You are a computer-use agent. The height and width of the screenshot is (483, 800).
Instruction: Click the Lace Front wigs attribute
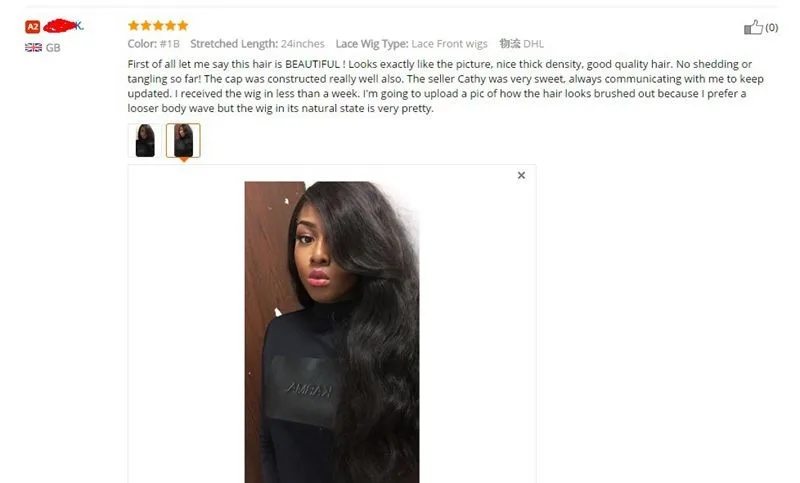click(411, 44)
